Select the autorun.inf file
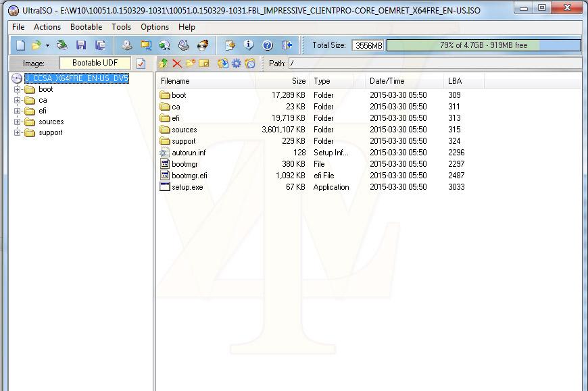588x391 pixels. point(189,153)
